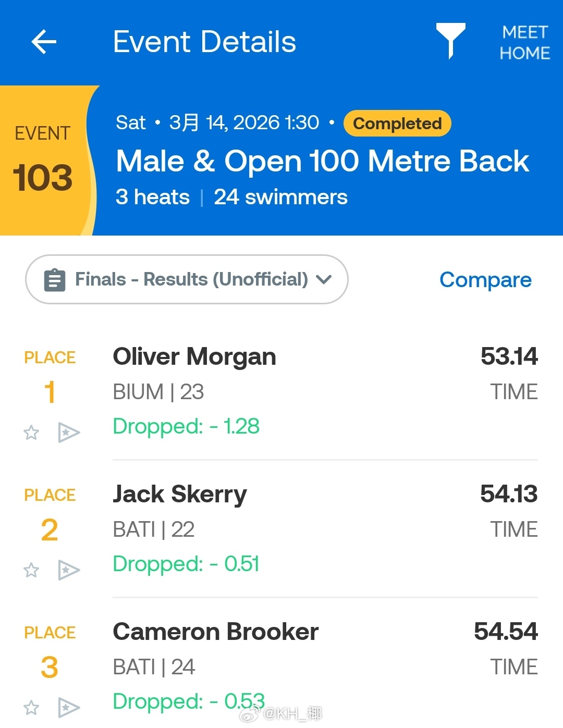The height and width of the screenshot is (728, 563).
Task: Expand Finals - Results (Unofficial) dropdown
Action: tap(187, 279)
